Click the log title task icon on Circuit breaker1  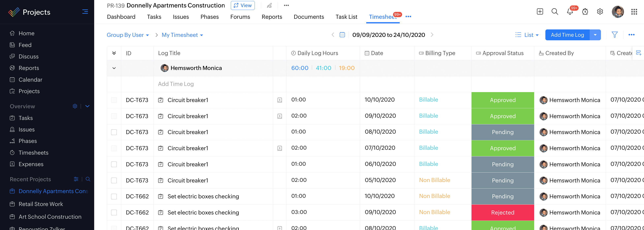[161, 100]
